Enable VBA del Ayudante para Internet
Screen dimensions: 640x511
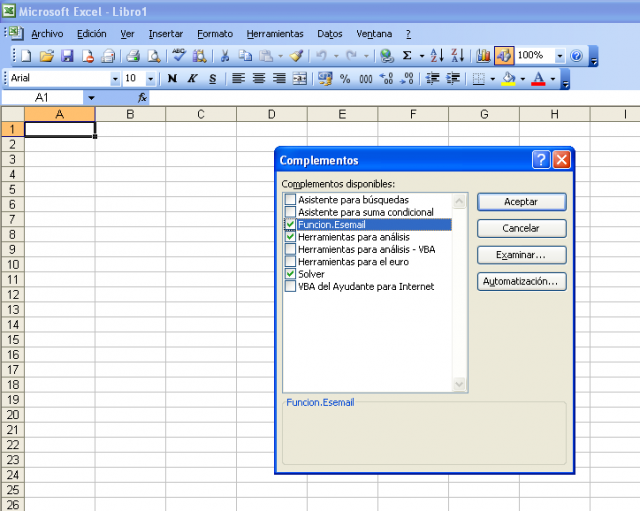290,286
